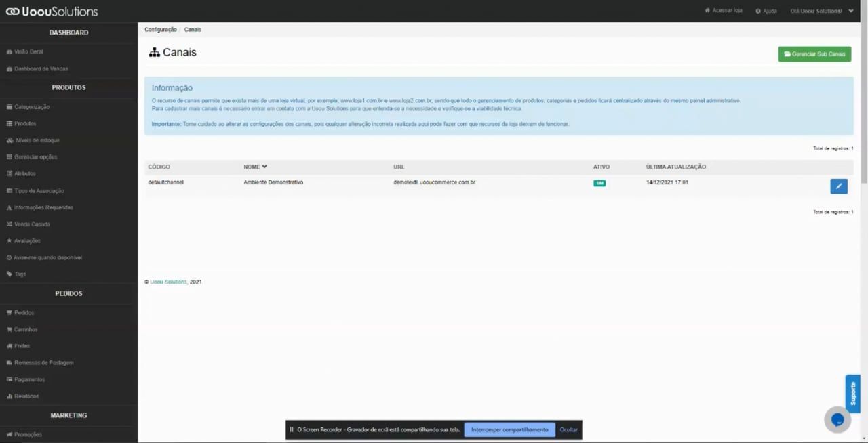Screen dimensions: 868x443
Task: Select the Avaliações star icon in sidebar
Action: coord(9,240)
